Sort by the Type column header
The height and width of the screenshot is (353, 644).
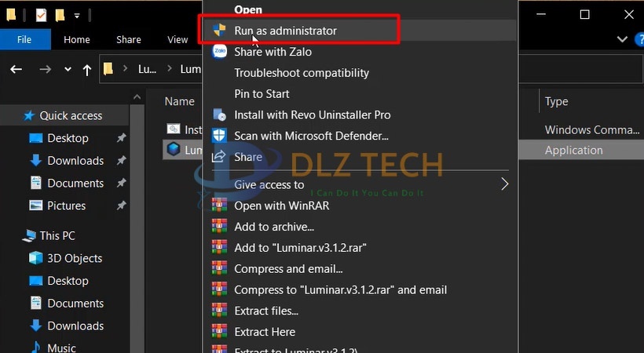point(557,101)
